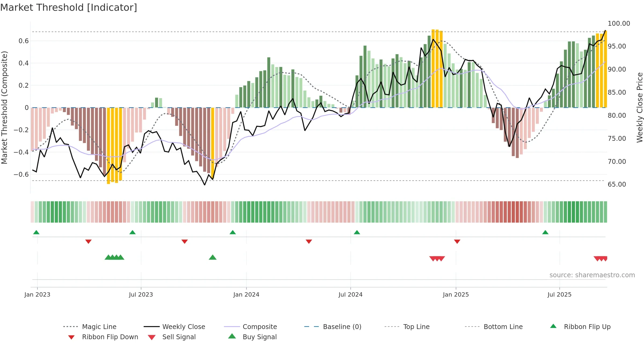Click the 0.4 left axis tick label

pyautogui.click(x=24, y=63)
